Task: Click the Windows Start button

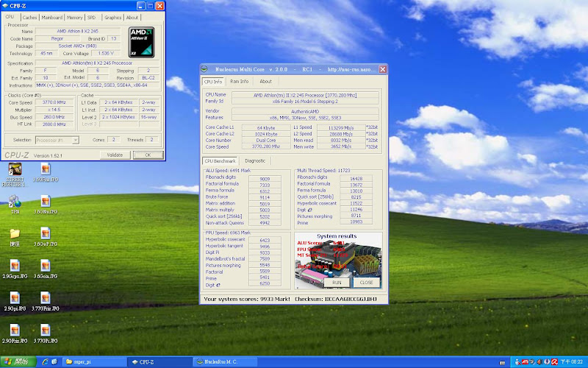Action: [16, 362]
